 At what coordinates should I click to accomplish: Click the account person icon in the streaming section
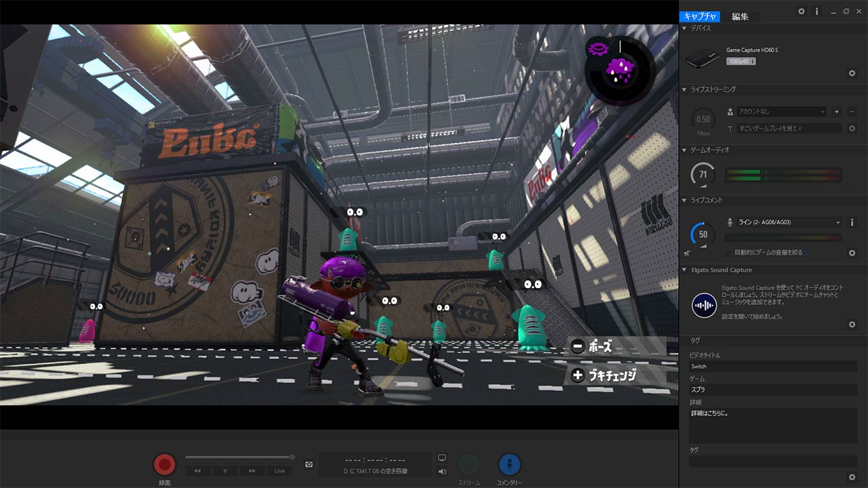pos(730,112)
